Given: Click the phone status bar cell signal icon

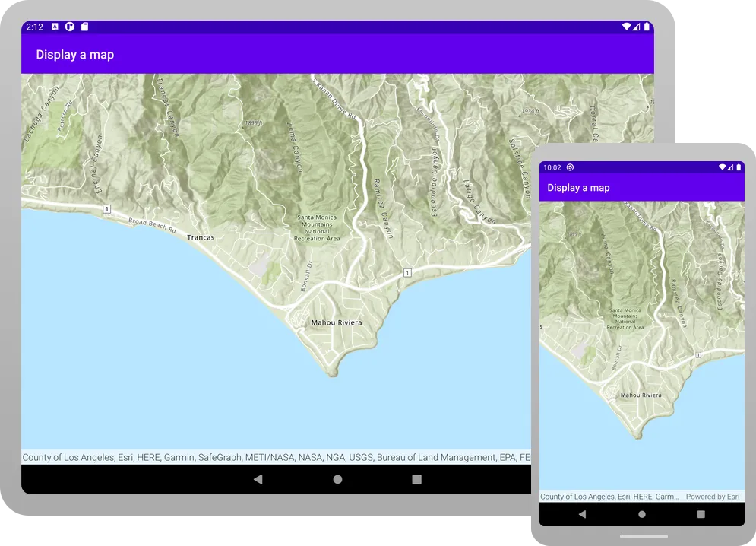Looking at the screenshot, I should coord(730,167).
